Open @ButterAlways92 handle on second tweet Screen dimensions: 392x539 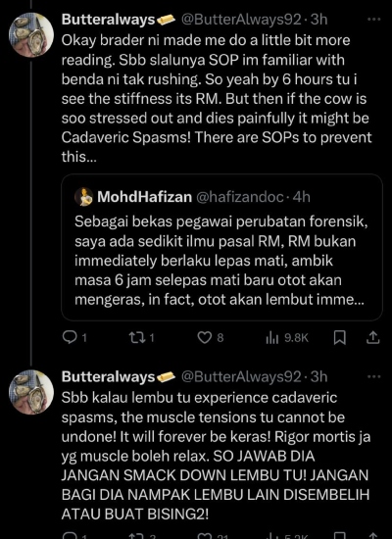click(241, 377)
